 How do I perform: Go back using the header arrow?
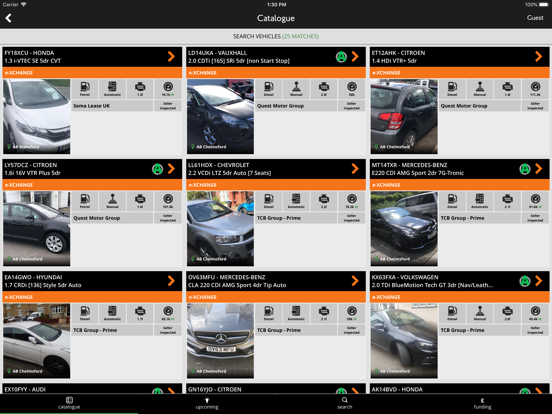pos(8,18)
